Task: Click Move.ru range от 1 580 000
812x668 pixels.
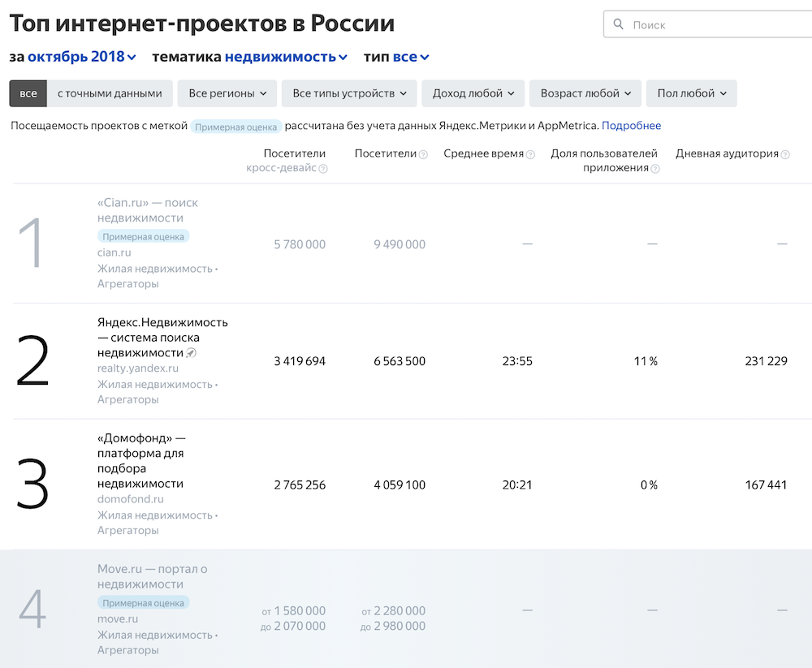Action: point(294,611)
